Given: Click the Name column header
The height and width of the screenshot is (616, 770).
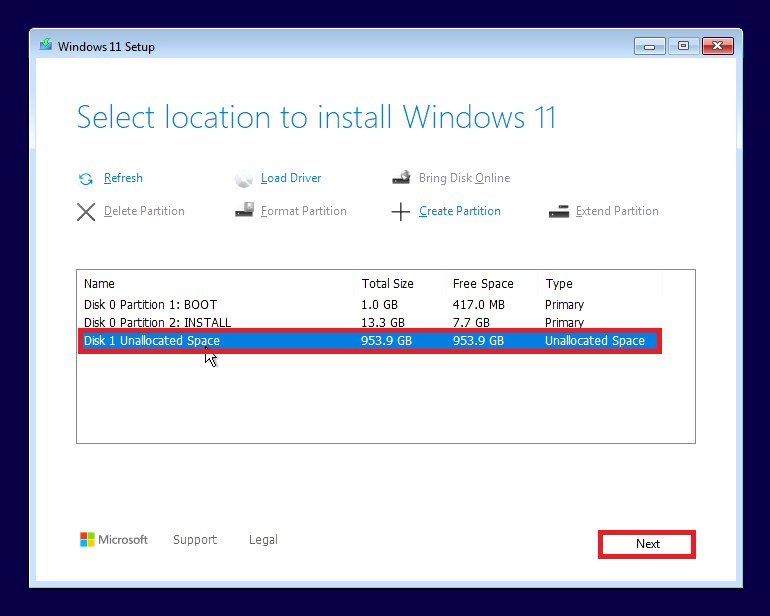Looking at the screenshot, I should point(99,283).
